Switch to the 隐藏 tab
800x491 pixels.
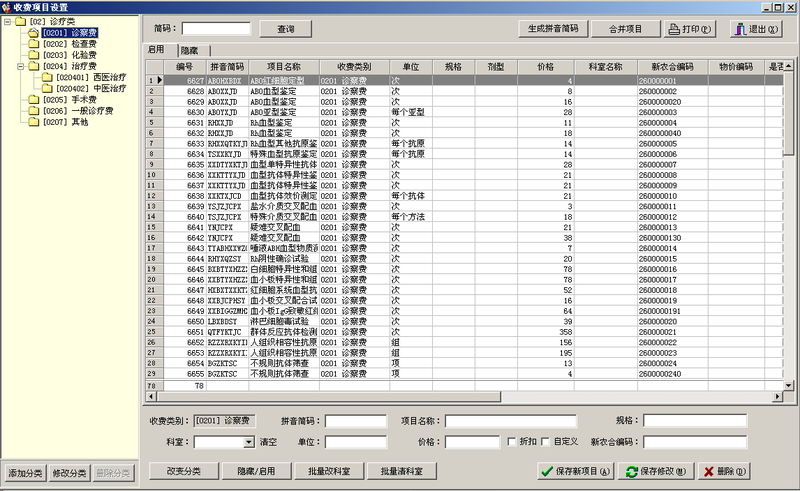click(x=189, y=51)
